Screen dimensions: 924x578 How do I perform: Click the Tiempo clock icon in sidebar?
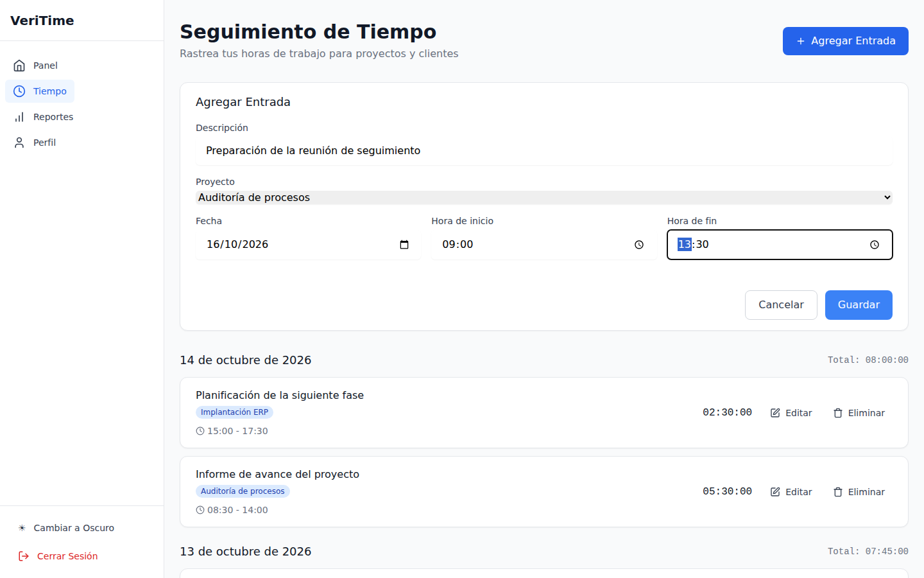pos(19,91)
